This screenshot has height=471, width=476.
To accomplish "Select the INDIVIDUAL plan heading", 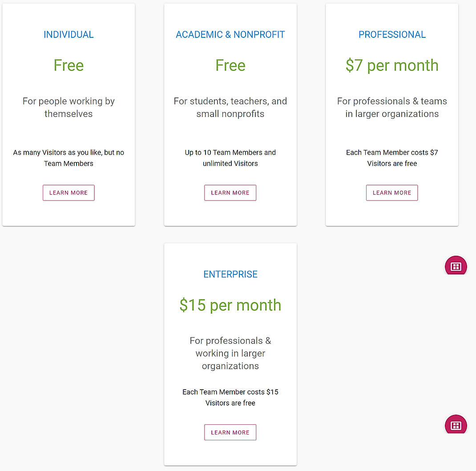I will (69, 34).
